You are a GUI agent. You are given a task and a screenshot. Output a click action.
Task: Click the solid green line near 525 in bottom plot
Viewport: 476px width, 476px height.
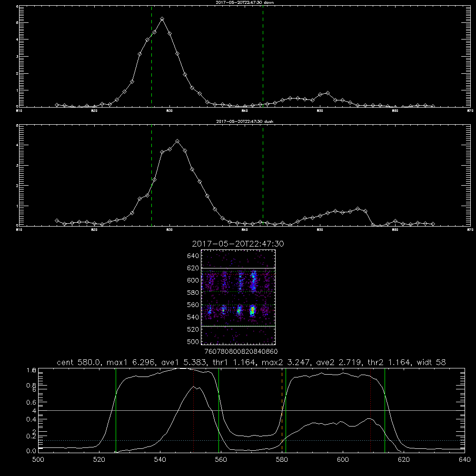[x=116, y=410]
